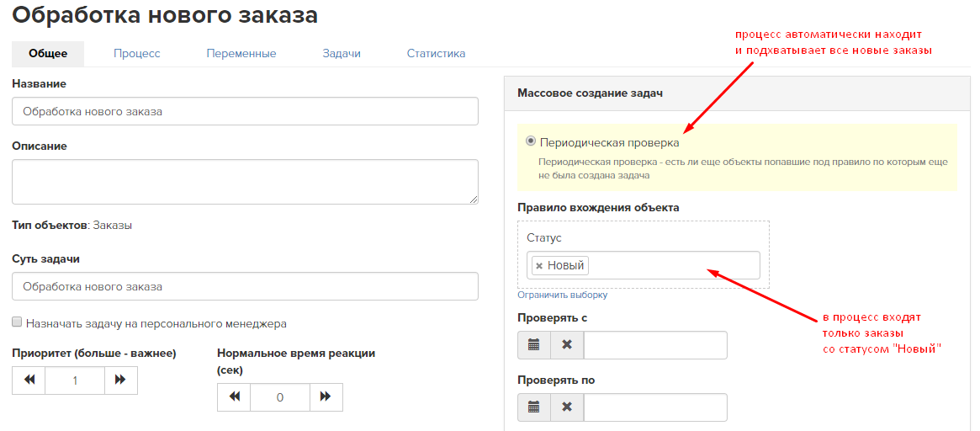This screenshot has height=431, width=980.
Task: Increase normal reaction time value
Action: coord(326,396)
